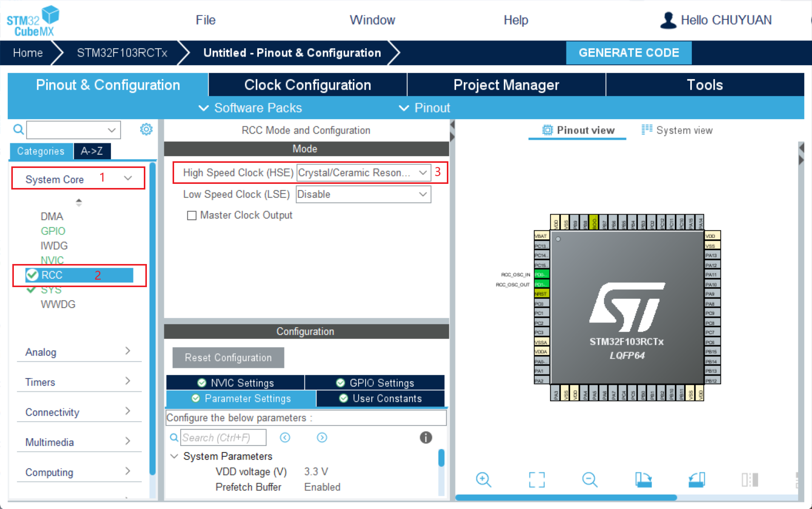Open the Low Speed Clock (LSE) dropdown

[364, 194]
